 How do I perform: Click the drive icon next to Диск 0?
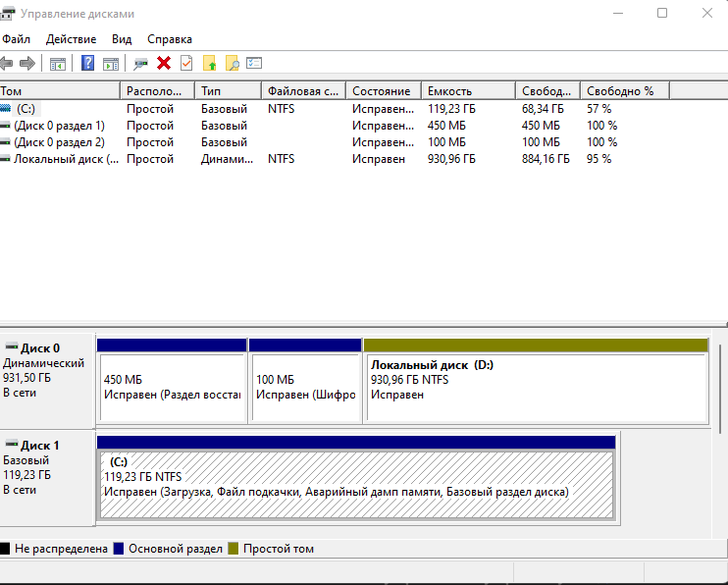click(12, 346)
